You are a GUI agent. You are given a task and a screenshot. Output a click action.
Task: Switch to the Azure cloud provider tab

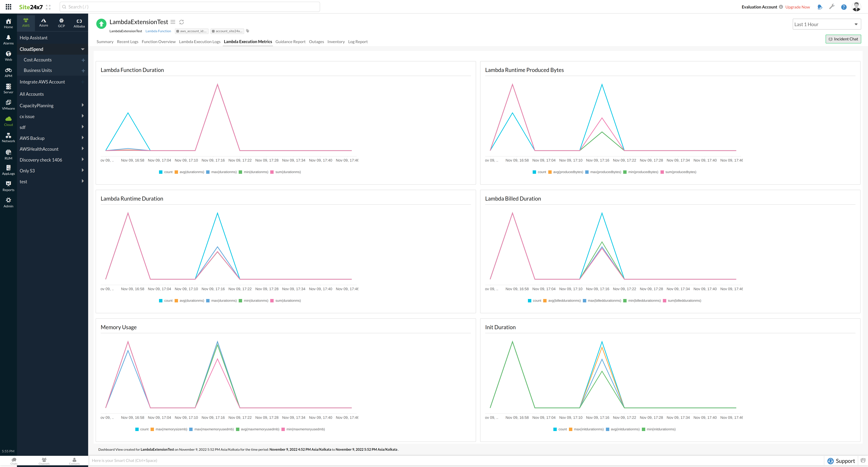tap(43, 23)
